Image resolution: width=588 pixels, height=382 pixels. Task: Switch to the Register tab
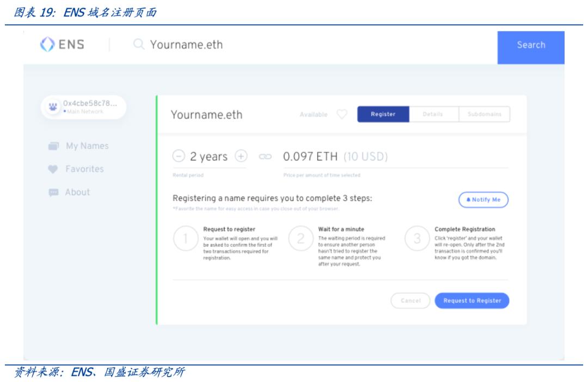pyautogui.click(x=383, y=114)
